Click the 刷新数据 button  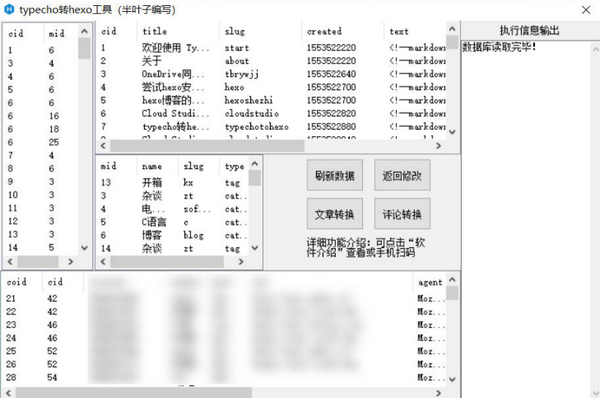(334, 175)
